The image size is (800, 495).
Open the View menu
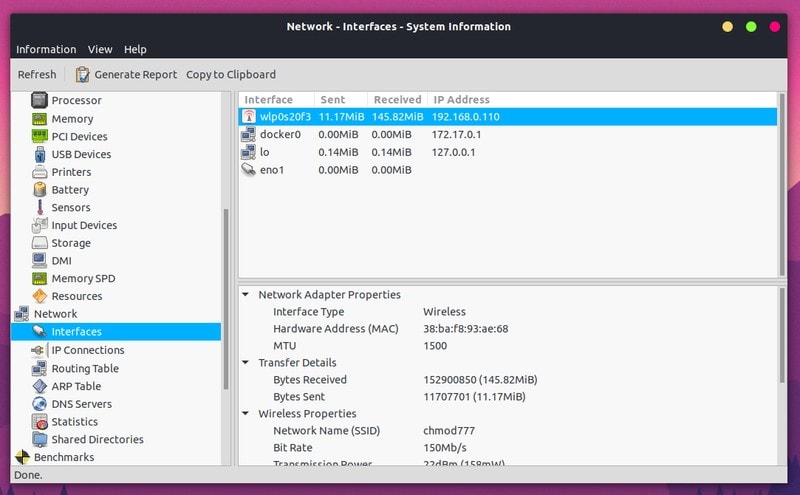pyautogui.click(x=100, y=50)
